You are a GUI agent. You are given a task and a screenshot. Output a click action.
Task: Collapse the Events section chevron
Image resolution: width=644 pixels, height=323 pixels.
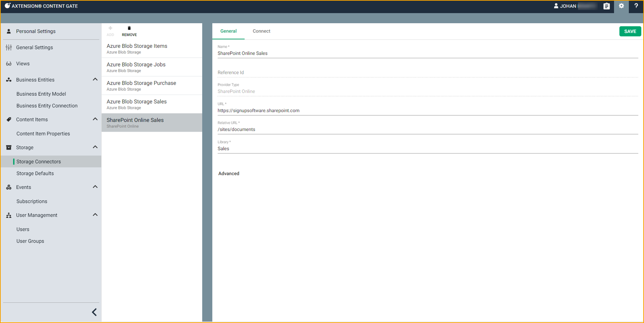(x=95, y=187)
